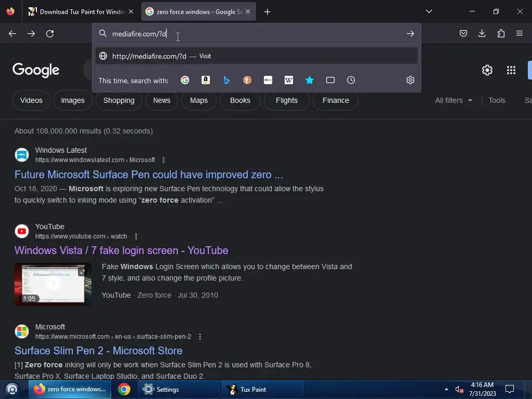Open the Firefox application menu
Viewport: 532px width, 399px height.
pos(520,33)
